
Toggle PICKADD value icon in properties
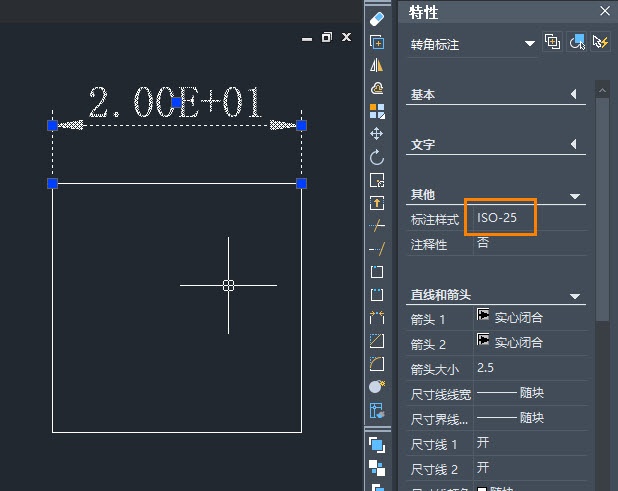pos(553,42)
